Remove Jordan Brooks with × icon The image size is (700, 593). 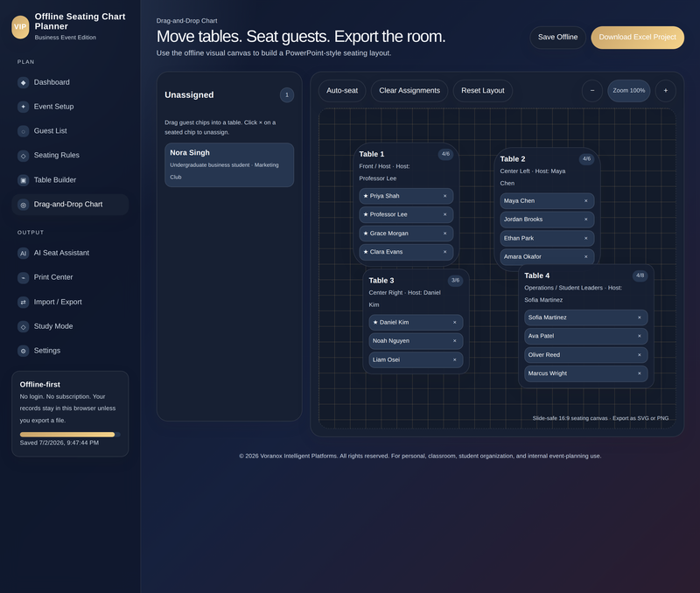(x=585, y=220)
